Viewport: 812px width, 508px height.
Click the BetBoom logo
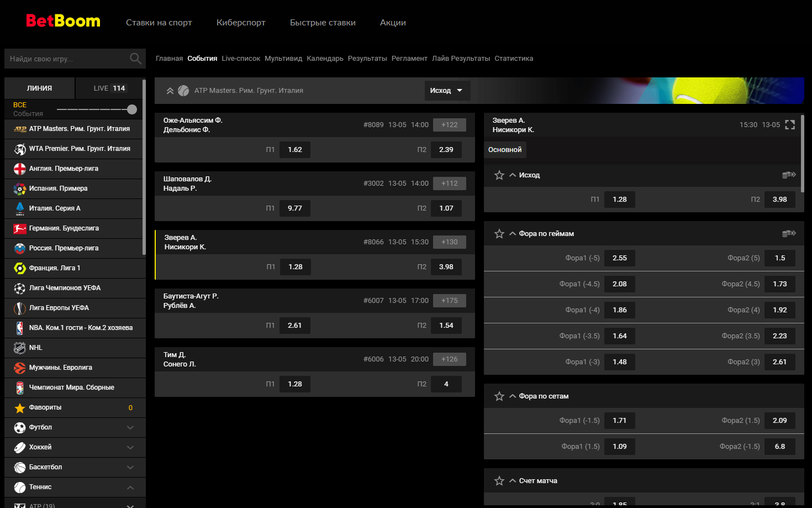coord(63,21)
